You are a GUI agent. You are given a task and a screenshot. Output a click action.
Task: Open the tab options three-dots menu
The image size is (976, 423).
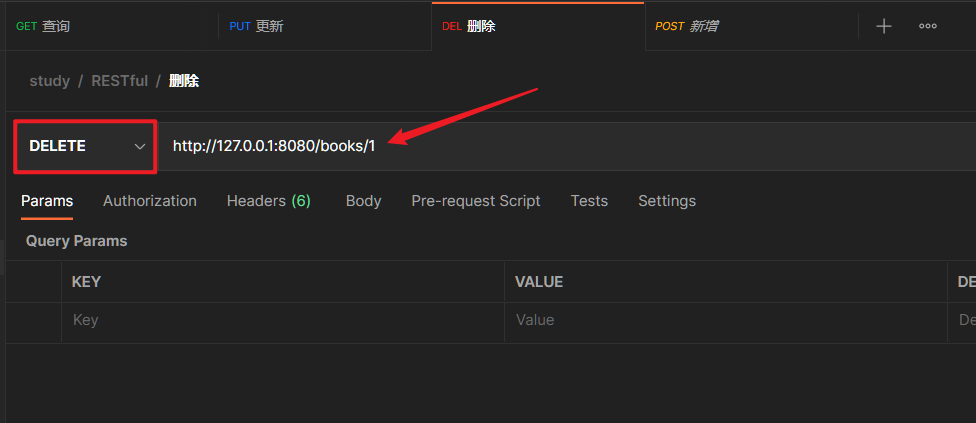click(x=928, y=26)
